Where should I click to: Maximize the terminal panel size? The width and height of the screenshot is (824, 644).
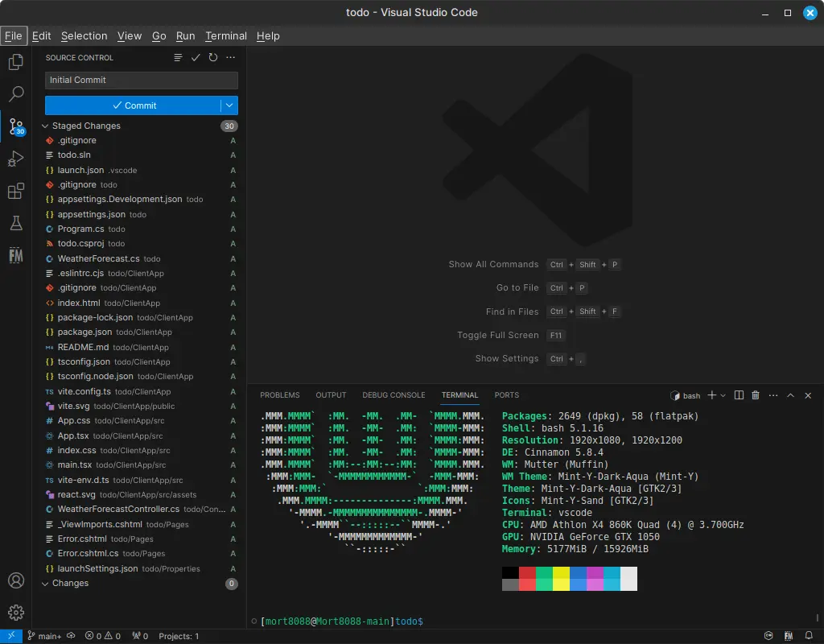pos(790,395)
